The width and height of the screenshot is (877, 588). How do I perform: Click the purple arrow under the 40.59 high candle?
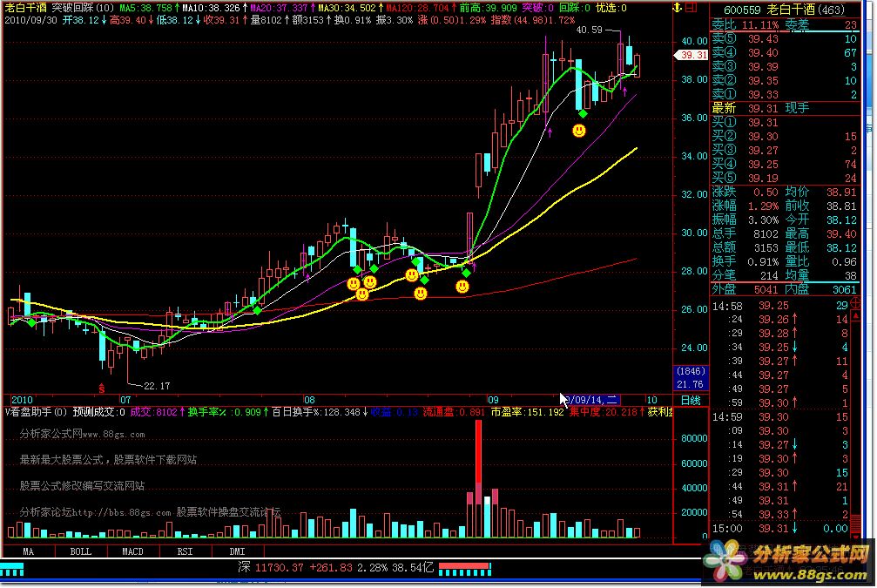point(624,90)
